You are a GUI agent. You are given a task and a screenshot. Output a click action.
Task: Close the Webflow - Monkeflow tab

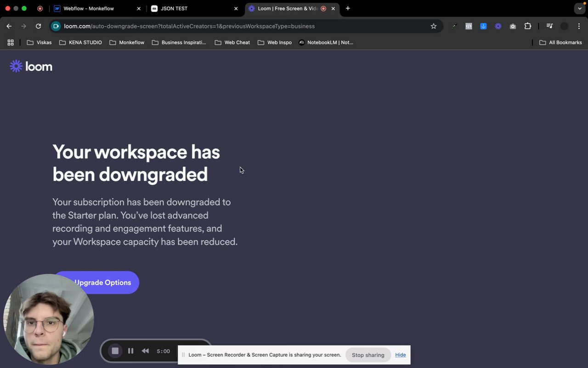pos(139,8)
